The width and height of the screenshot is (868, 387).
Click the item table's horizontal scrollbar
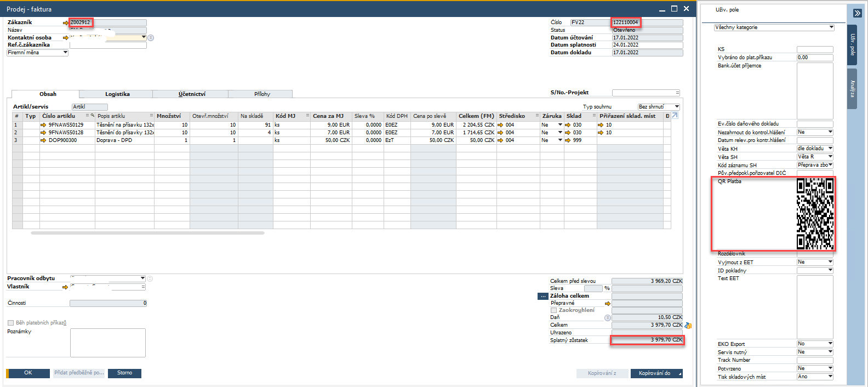point(147,233)
